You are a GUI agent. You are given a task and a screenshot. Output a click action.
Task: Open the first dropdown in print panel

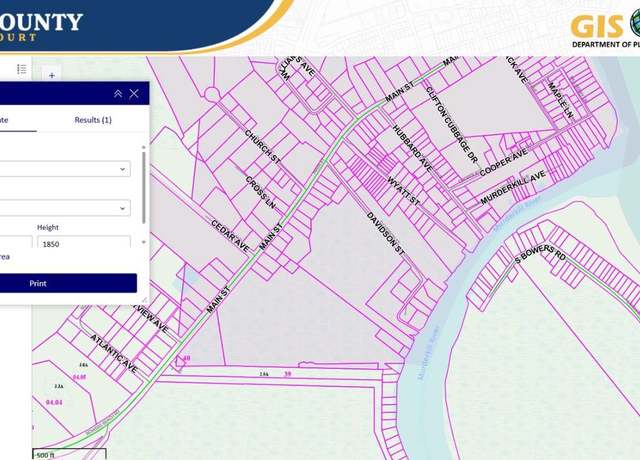(x=65, y=169)
